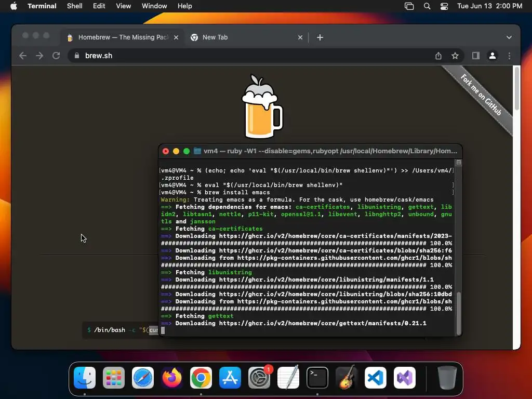
Task: Open the Apple menu
Action: point(14,6)
